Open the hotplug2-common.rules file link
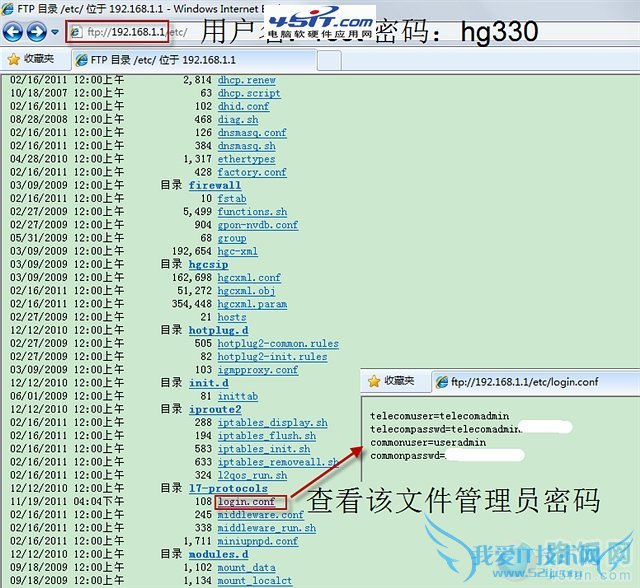Viewport: 640px width, 588px height. [278, 344]
